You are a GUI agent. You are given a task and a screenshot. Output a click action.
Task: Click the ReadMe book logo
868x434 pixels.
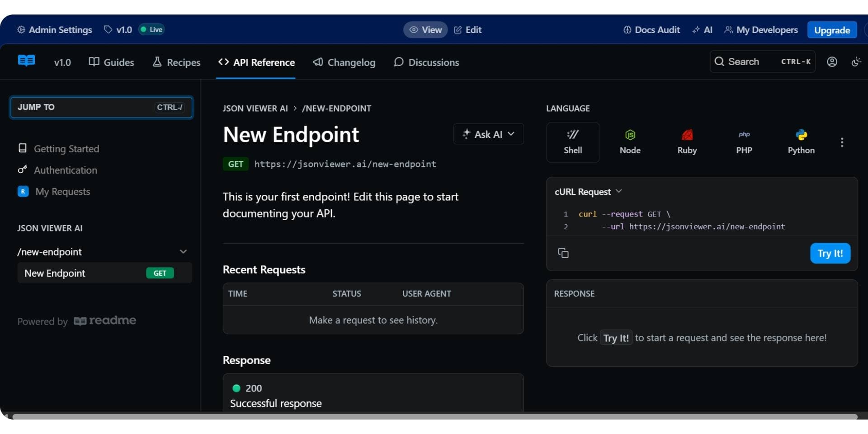pyautogui.click(x=26, y=61)
